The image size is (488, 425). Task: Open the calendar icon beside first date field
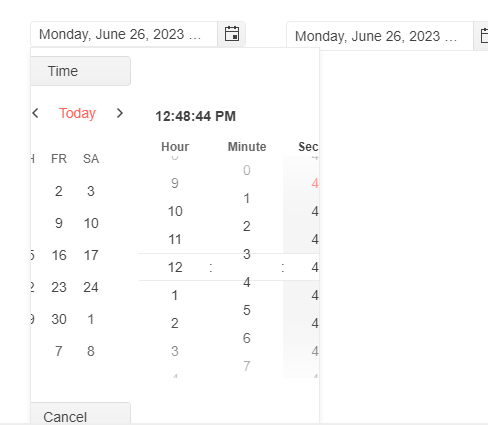(232, 34)
